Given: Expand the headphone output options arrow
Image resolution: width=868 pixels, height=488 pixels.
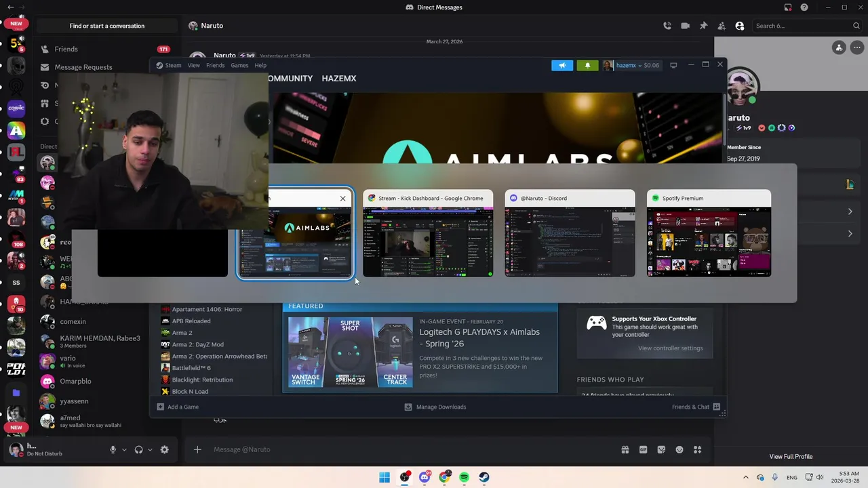Looking at the screenshot, I should (x=150, y=449).
